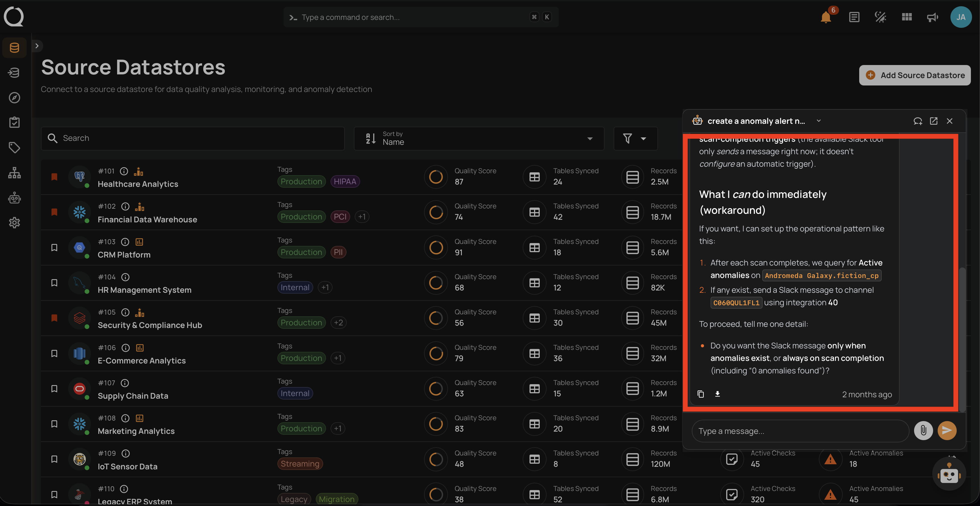Focus the datastore Search field
The image size is (980, 506).
(x=192, y=138)
